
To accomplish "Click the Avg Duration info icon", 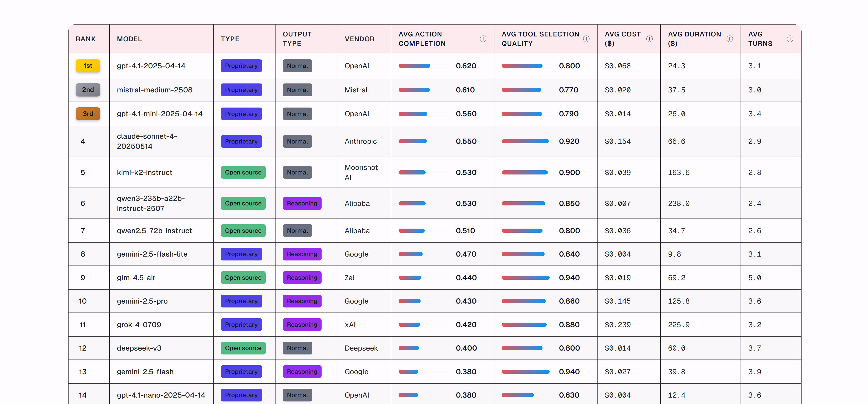I will (x=730, y=39).
